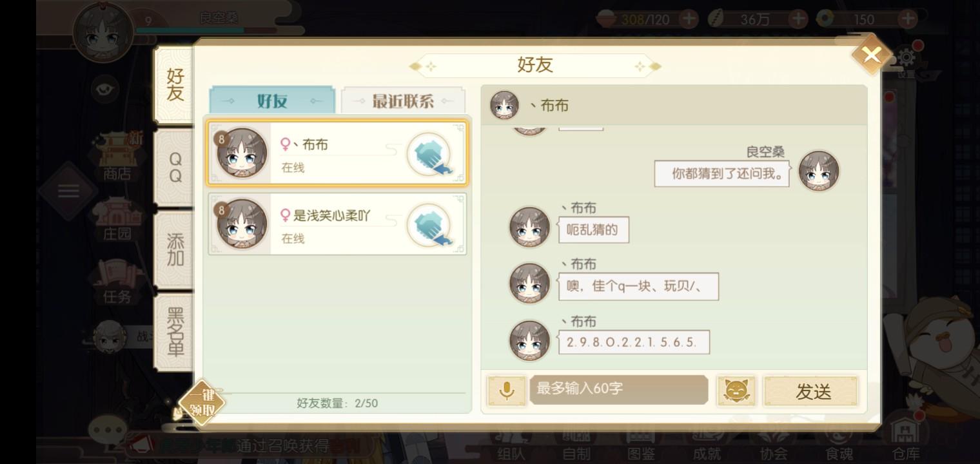Add gold coins with plus next to 36万
Screen dimensions: 980x464
(x=798, y=19)
